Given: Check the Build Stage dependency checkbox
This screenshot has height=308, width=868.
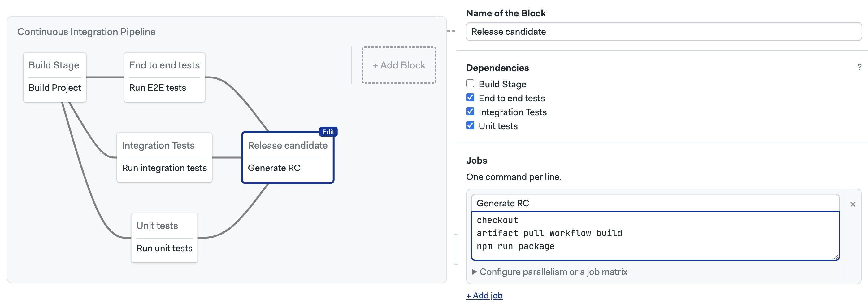Looking at the screenshot, I should (x=470, y=84).
